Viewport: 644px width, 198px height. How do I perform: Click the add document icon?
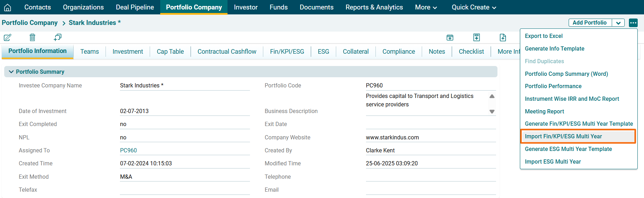pyautogui.click(x=503, y=37)
